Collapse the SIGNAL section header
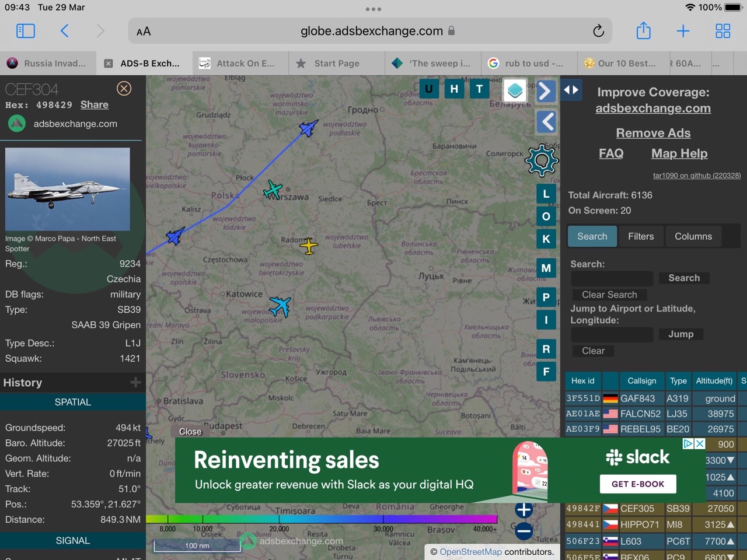 click(73, 541)
